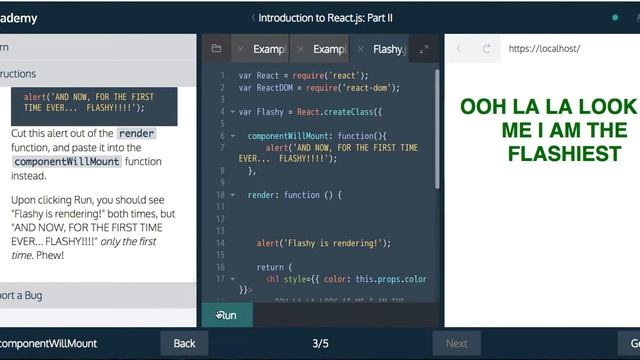The image size is (640, 360).
Task: Click the code editor vertical scrollbar
Action: point(437,129)
